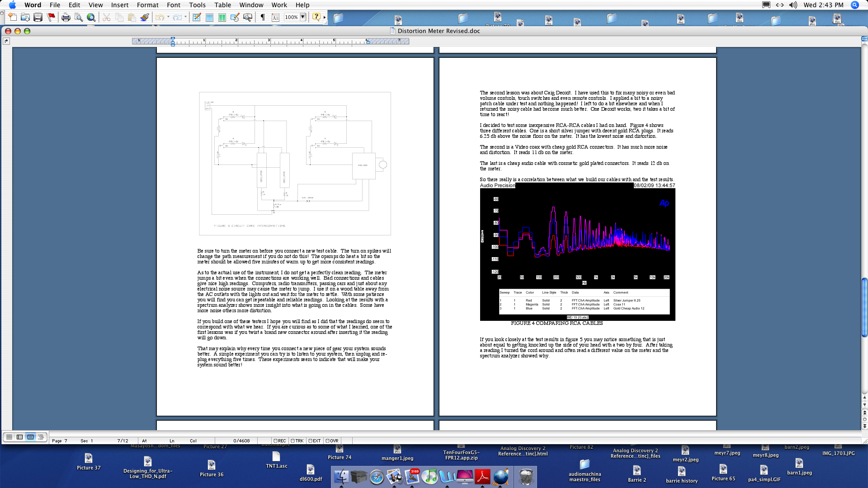Open the Work menu
Image resolution: width=868 pixels, height=488 pixels.
pyautogui.click(x=279, y=5)
